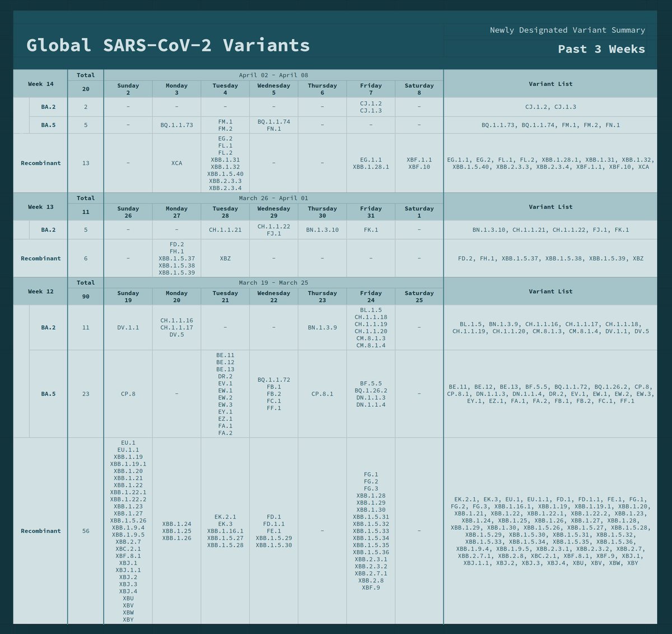Click the Week 14 BA.2 variant list "CJ.1.2, CJ.1.3"
This screenshot has height=634, width=672.
click(x=550, y=107)
